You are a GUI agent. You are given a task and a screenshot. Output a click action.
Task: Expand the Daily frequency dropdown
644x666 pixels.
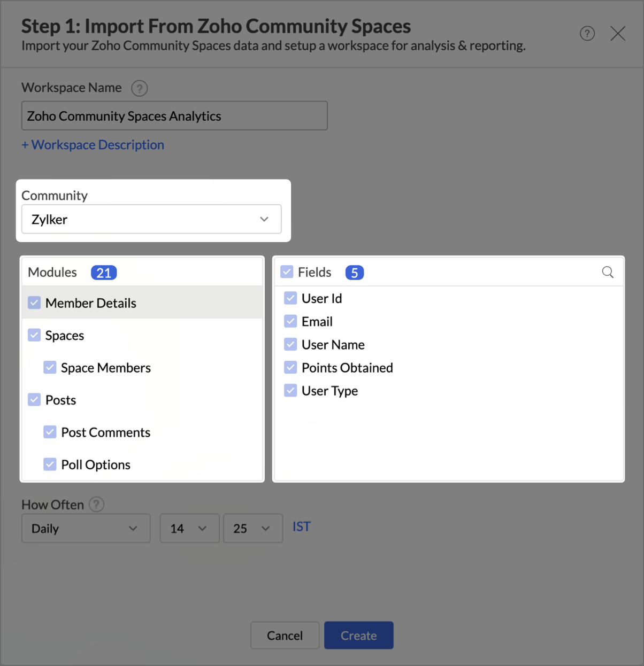coord(86,529)
